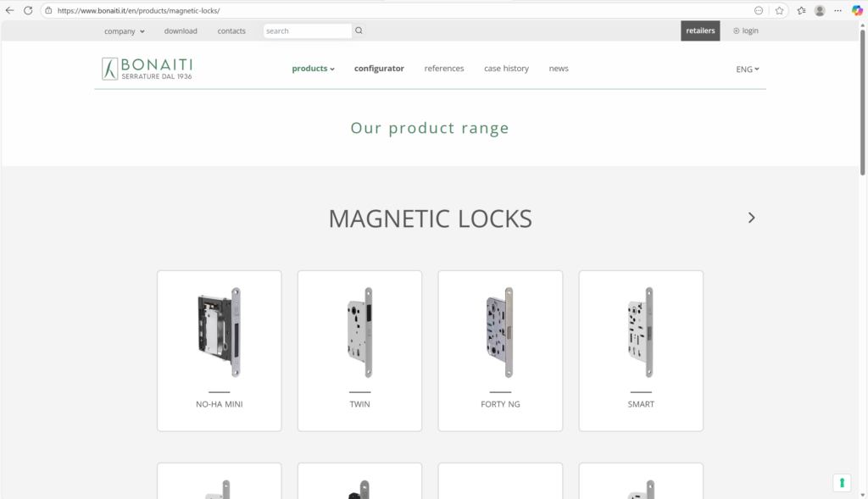868x499 pixels.
Task: Click the browser refresh icon
Action: pos(28,10)
